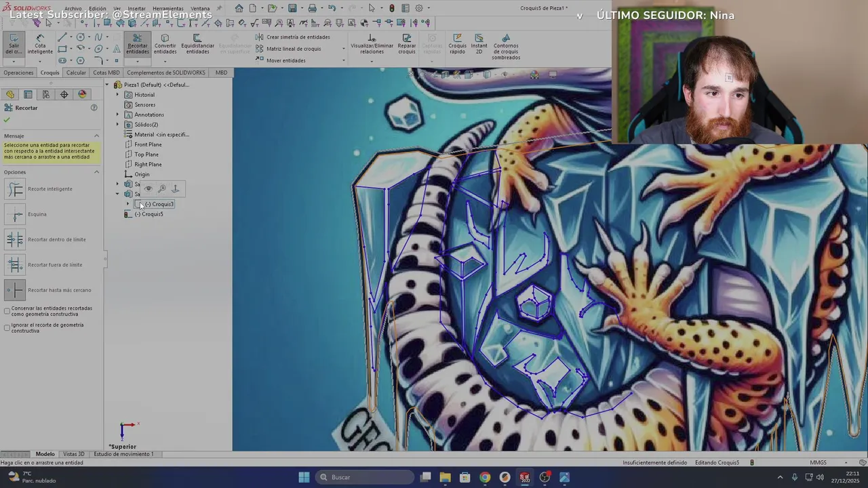
Task: Open the Insertar menu
Action: tap(136, 9)
